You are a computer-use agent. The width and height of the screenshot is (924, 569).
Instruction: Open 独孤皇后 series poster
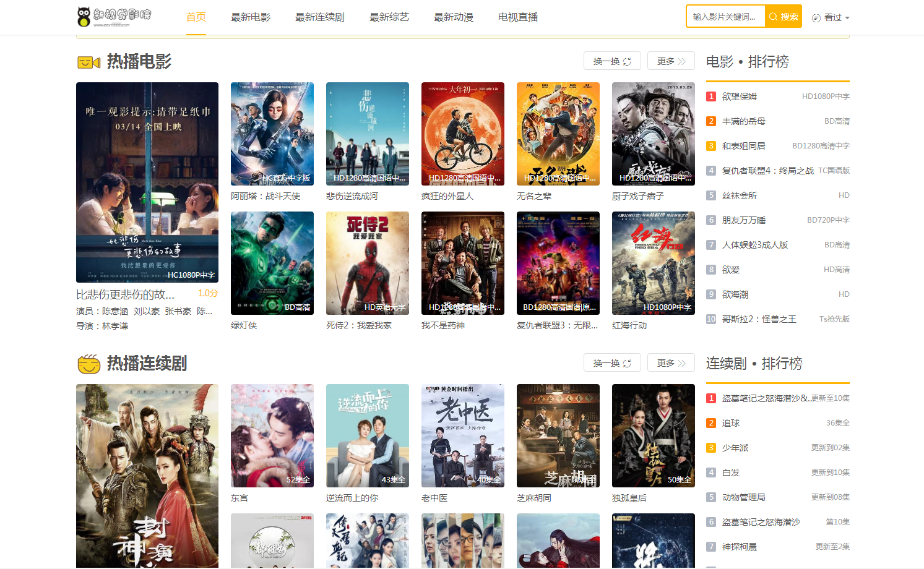click(x=654, y=435)
